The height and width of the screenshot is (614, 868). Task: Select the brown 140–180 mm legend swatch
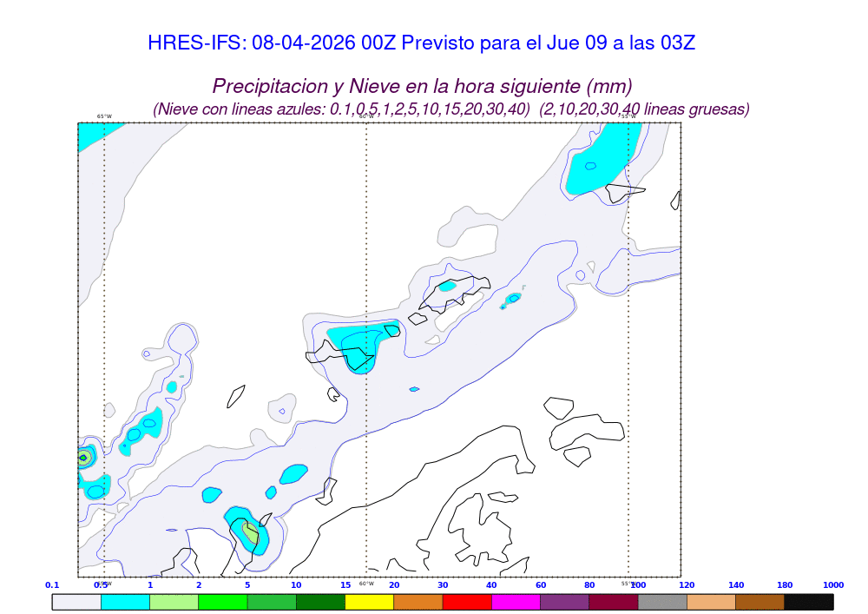[760, 602]
